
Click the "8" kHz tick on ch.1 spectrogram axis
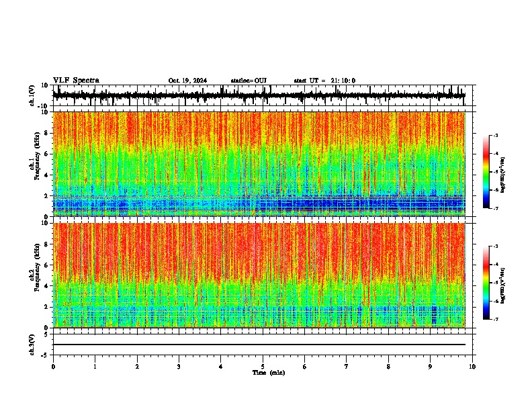coord(47,133)
